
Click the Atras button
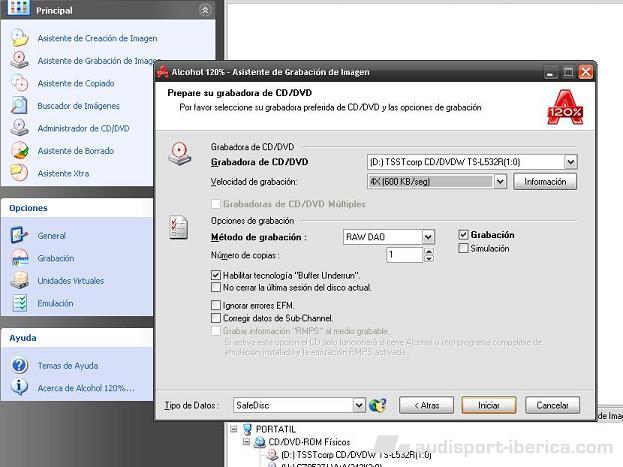pyautogui.click(x=426, y=405)
